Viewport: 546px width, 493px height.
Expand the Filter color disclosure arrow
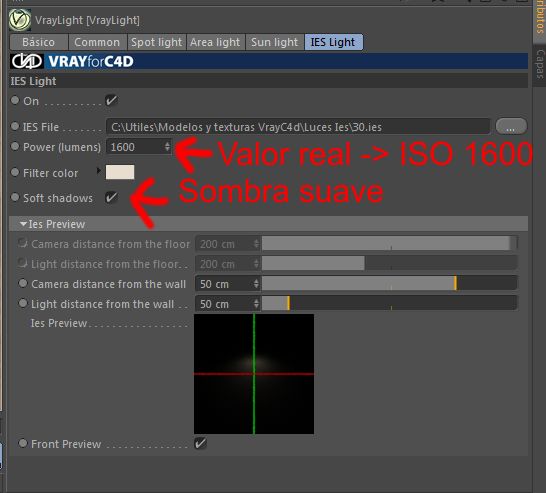[99, 171]
